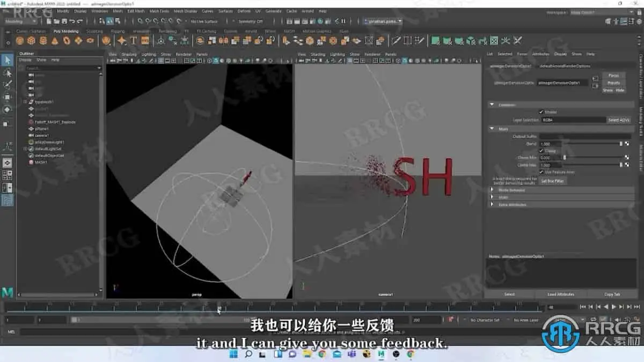Switch to the Sculpting shelf tab
The image size is (644, 362).
[x=94, y=31]
